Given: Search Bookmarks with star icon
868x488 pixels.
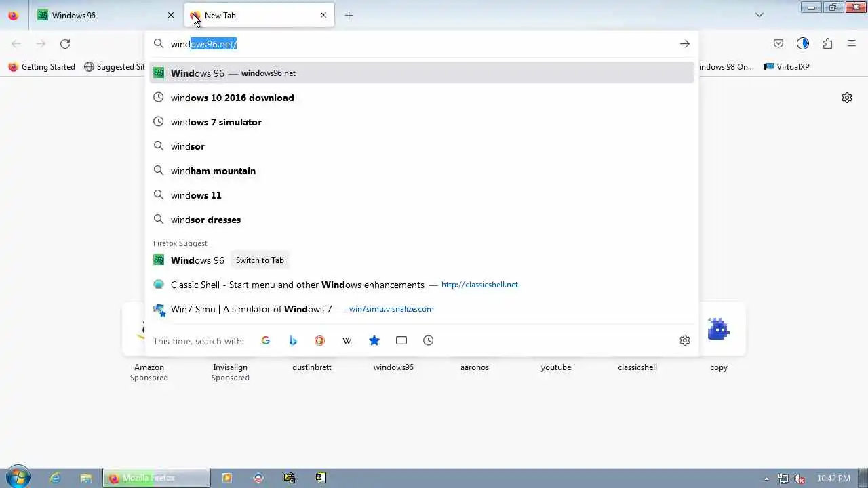Looking at the screenshot, I should click(374, 340).
